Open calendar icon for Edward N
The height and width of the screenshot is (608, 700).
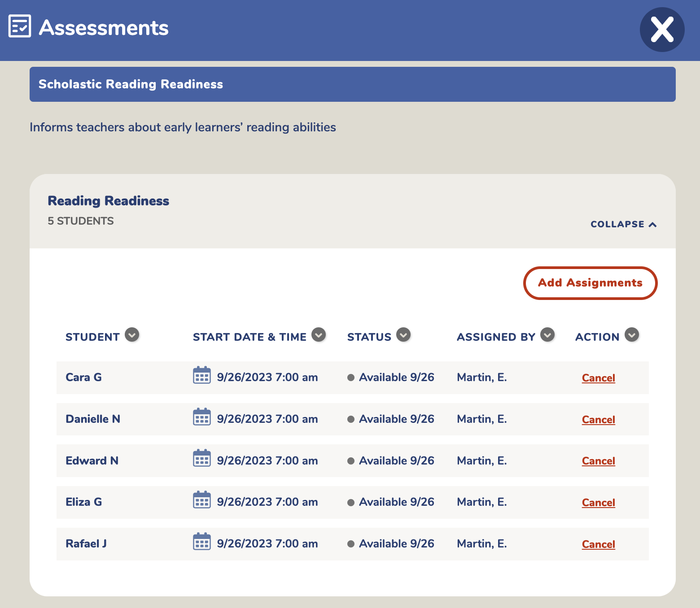coord(202,458)
